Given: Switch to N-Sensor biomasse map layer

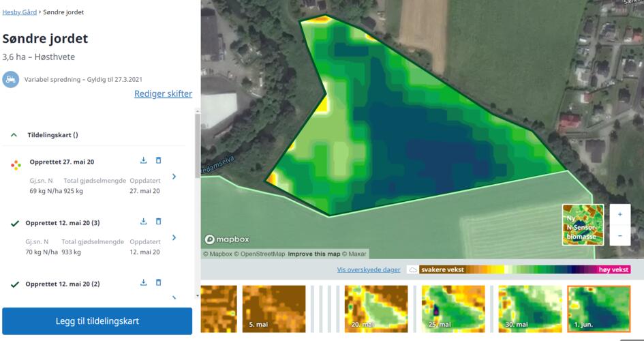Looking at the screenshot, I should pos(583,224).
